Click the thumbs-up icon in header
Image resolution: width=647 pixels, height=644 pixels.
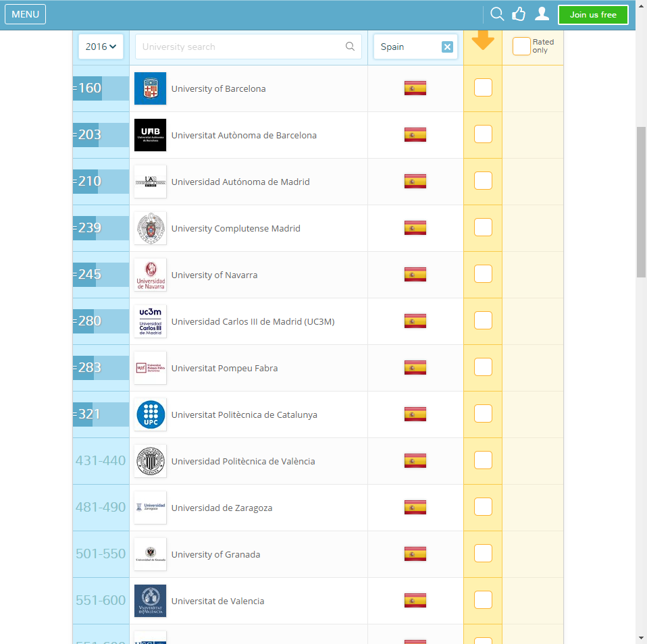pyautogui.click(x=519, y=14)
